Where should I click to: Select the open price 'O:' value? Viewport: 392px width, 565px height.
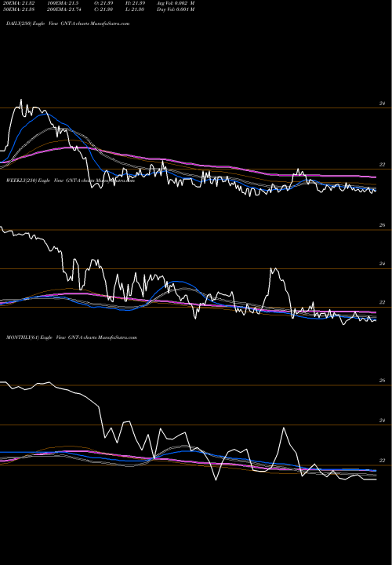[103, 3]
